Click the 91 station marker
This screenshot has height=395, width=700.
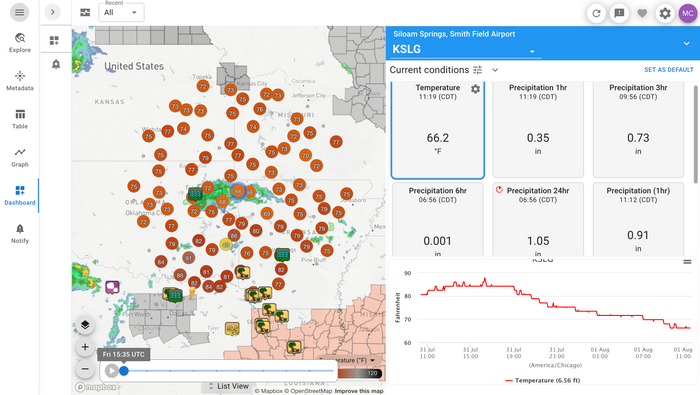189,258
